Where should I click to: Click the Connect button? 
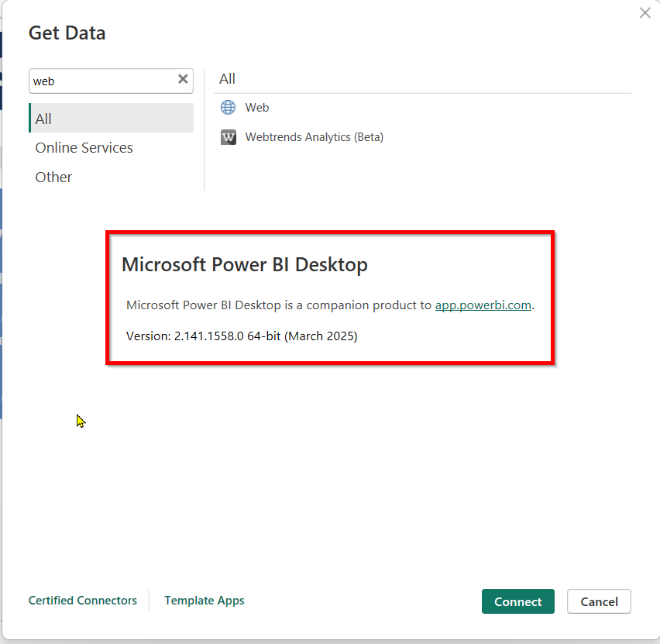pos(517,601)
